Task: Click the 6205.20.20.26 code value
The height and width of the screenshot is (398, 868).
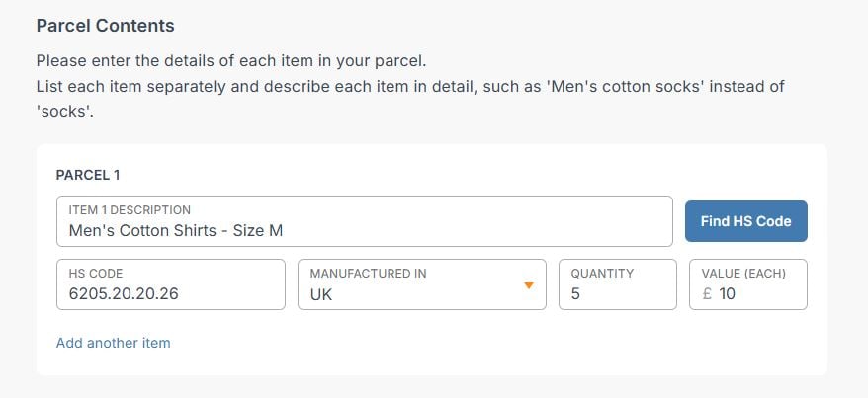Action: 125,293
